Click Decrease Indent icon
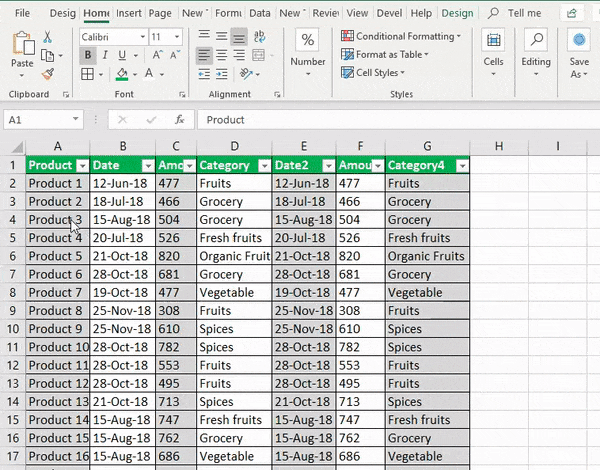This screenshot has width=600, height=470. (204, 74)
